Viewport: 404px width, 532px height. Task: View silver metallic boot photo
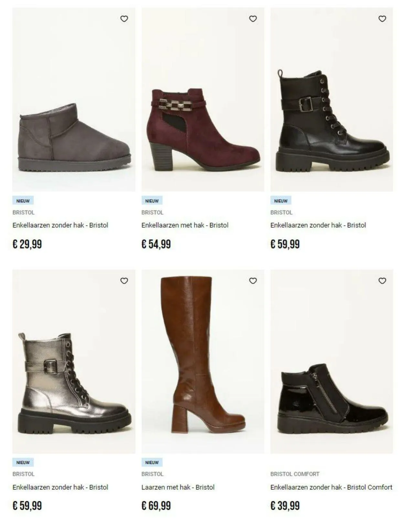pyautogui.click(x=74, y=361)
